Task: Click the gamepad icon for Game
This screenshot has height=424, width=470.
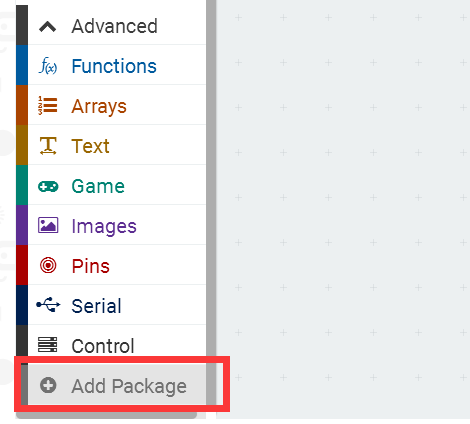Action: point(48,186)
